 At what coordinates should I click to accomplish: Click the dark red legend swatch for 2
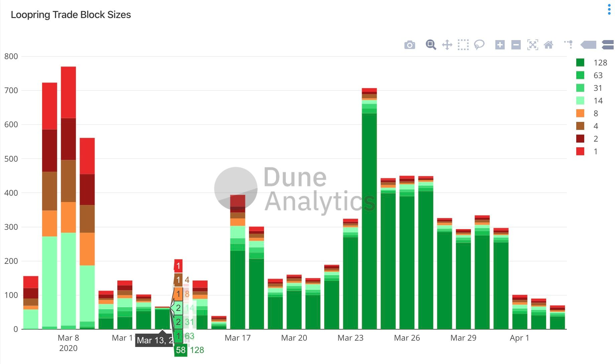point(580,139)
